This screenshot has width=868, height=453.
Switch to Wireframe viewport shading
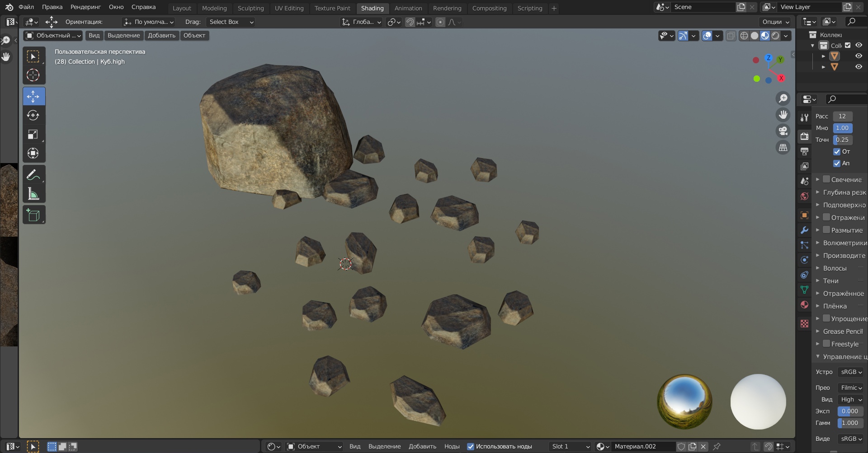744,36
